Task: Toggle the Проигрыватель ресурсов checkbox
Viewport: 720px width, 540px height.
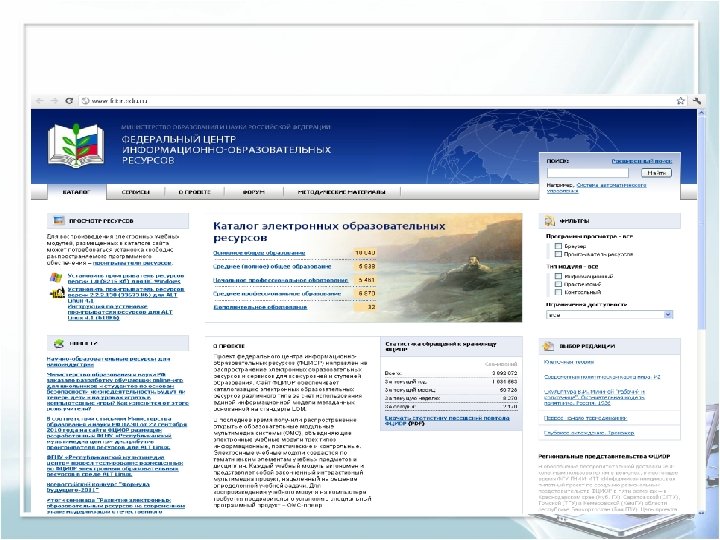Action: click(558, 254)
